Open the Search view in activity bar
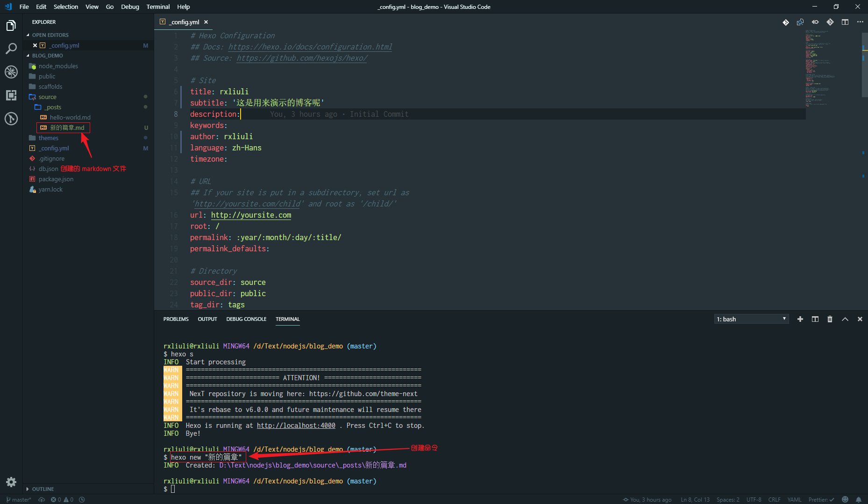Image resolution: width=868 pixels, height=504 pixels. click(11, 49)
